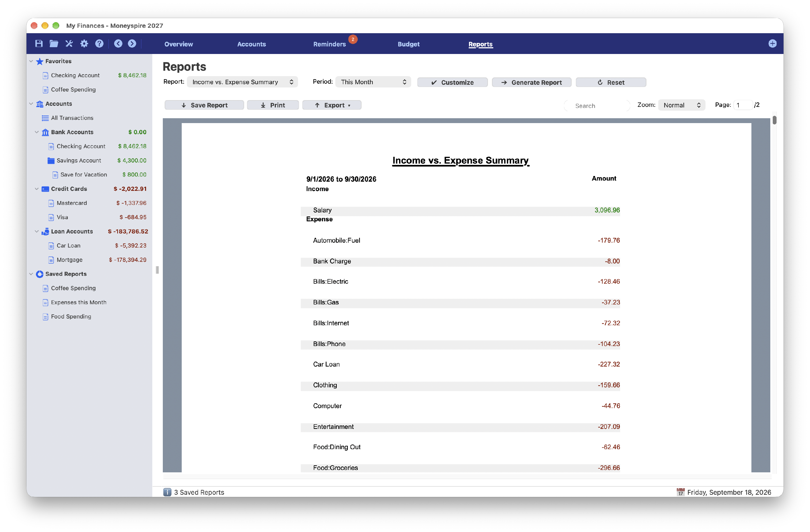
Task: Click the Savings Account folder icon
Action: (x=51, y=161)
